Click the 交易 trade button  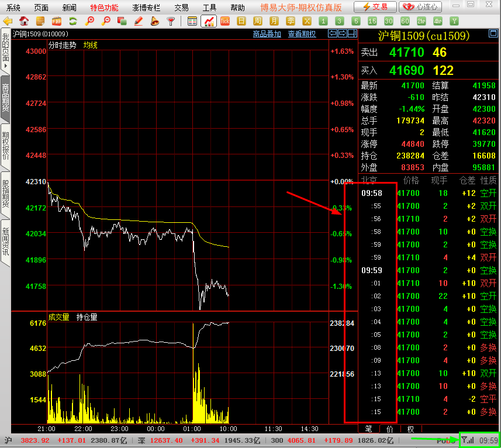coord(375,7)
